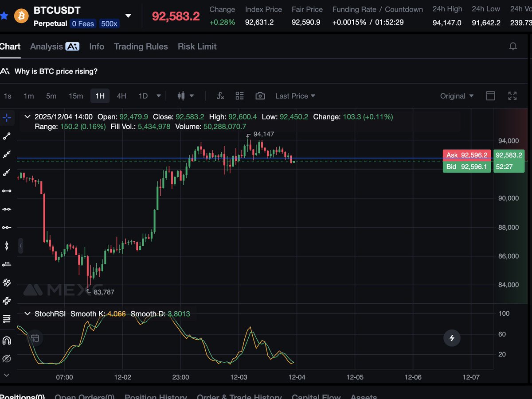The width and height of the screenshot is (532, 399).
Task: Click the 92,583.2 last price header
Action: [176, 16]
